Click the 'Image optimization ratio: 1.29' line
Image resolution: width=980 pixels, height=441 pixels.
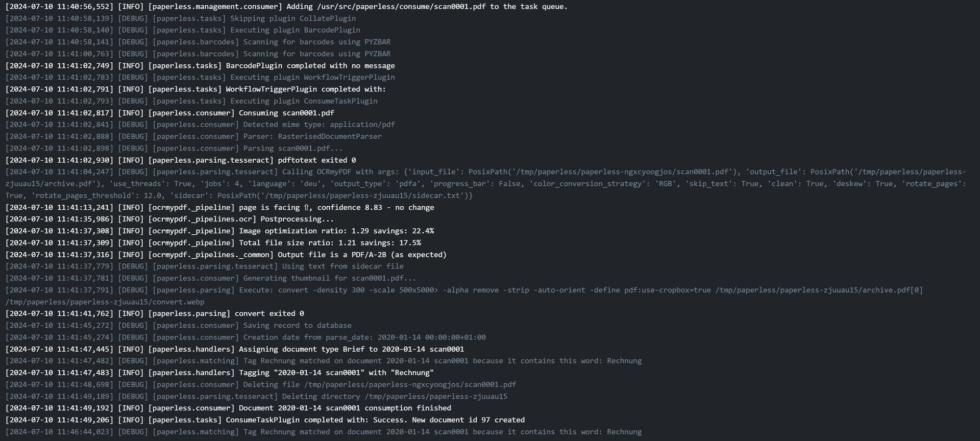[219, 231]
